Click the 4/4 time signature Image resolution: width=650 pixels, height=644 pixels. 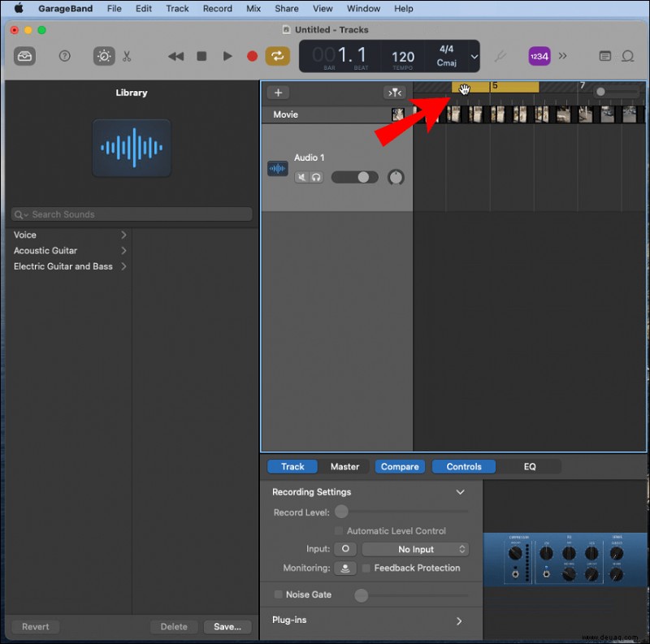coord(446,49)
